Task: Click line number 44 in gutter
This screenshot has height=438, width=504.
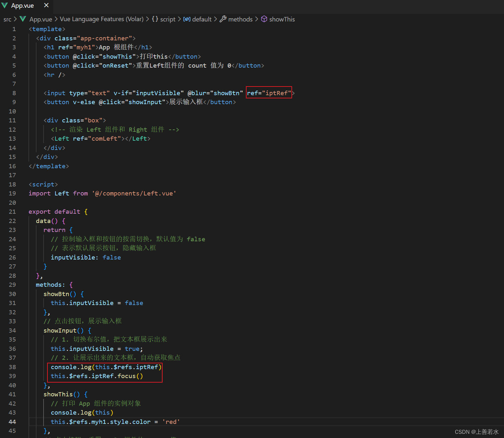Action: click(x=12, y=422)
